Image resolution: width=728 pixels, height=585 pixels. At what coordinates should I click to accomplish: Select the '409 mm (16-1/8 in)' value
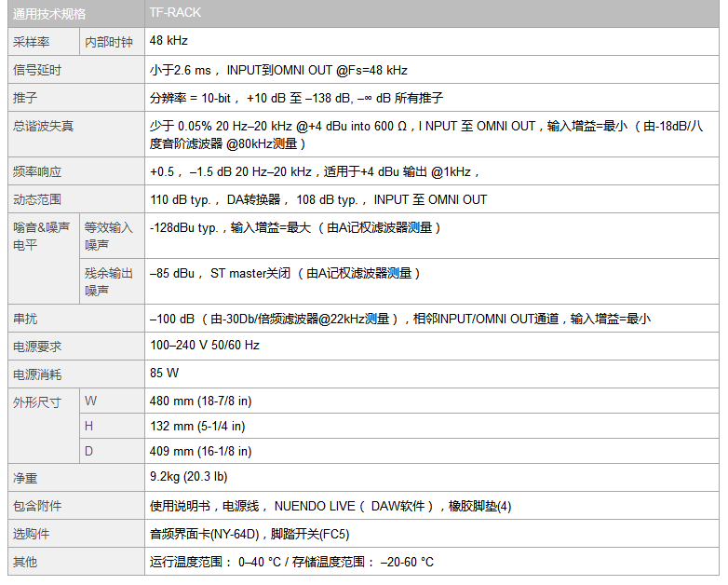pos(200,451)
